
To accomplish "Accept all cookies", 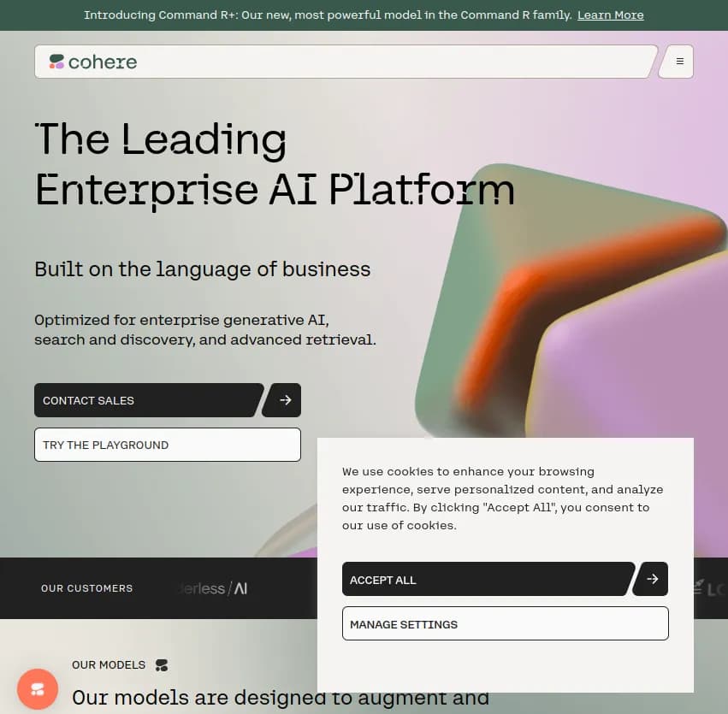I will (x=488, y=579).
